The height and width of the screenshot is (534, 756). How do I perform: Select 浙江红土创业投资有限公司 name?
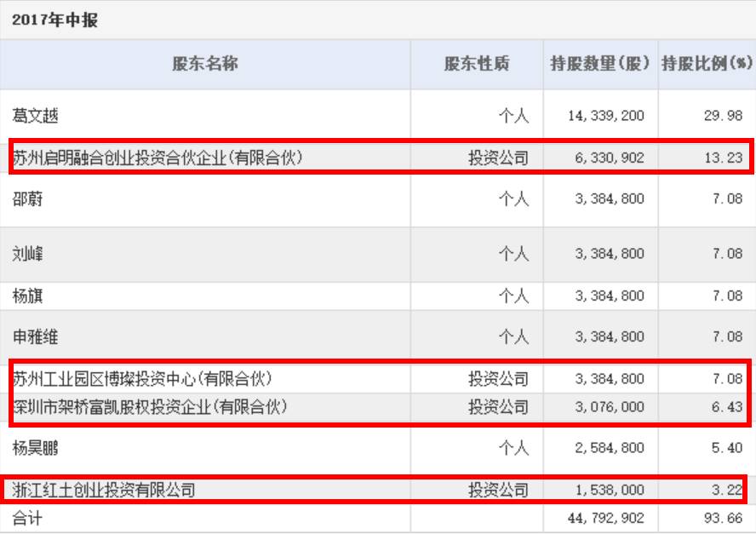coord(104,490)
